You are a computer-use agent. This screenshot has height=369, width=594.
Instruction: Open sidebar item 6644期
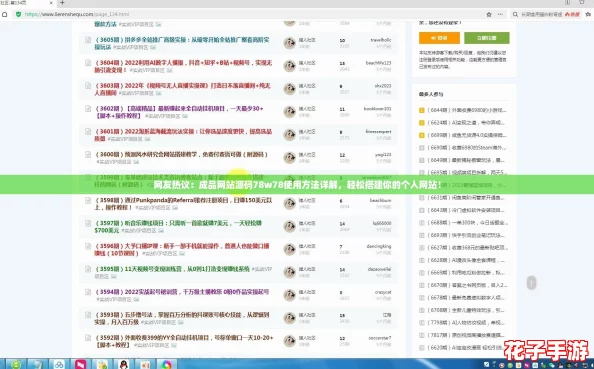[x=466, y=110]
